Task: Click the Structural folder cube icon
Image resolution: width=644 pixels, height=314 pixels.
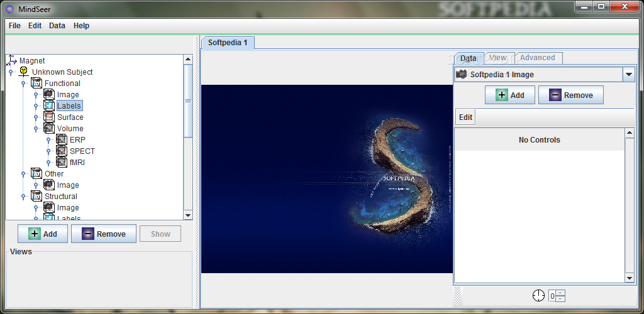Action: coord(36,197)
